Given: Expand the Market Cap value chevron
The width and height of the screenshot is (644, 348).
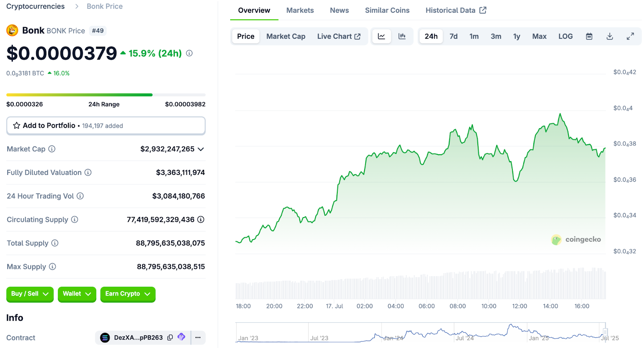Looking at the screenshot, I should coord(201,149).
